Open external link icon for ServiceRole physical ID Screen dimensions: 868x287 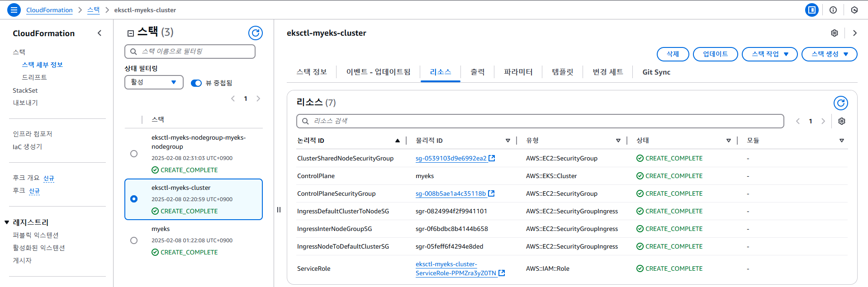502,273
